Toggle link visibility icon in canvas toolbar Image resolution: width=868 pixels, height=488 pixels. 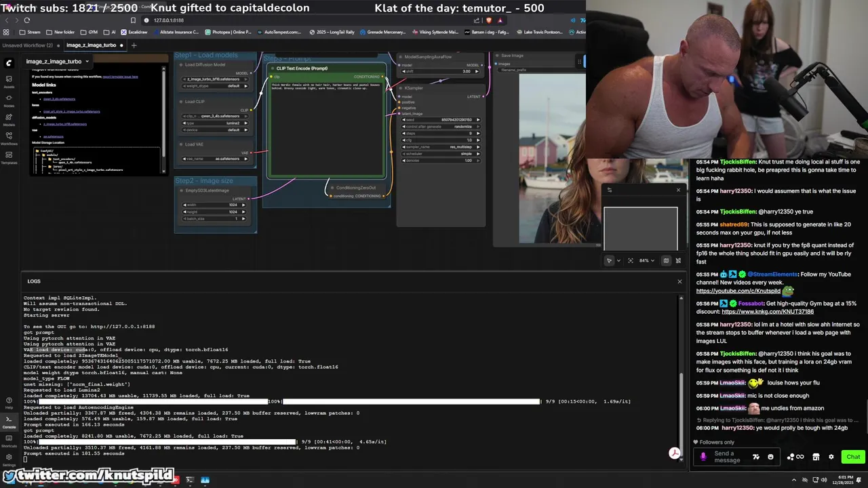[678, 260]
